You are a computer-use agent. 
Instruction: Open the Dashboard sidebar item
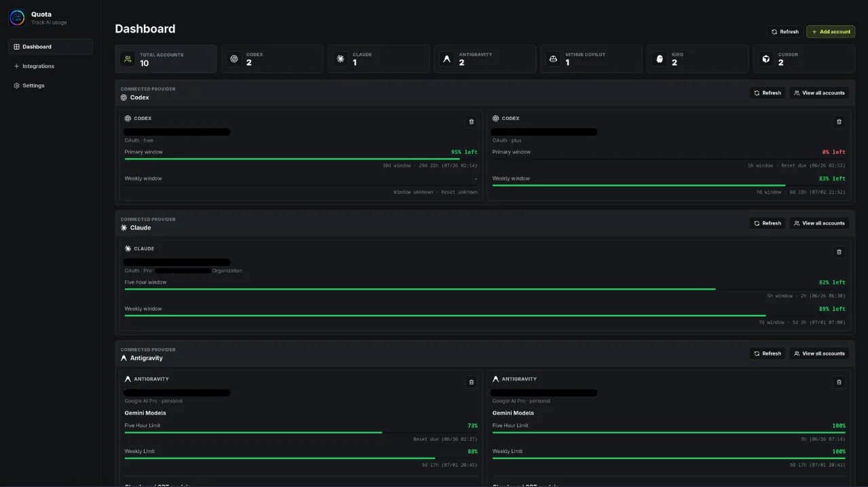[x=51, y=47]
